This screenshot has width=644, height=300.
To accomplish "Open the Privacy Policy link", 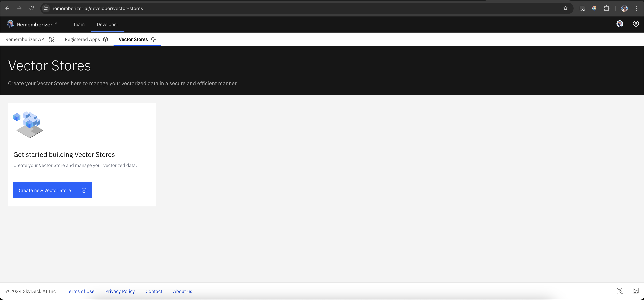I will point(120,291).
